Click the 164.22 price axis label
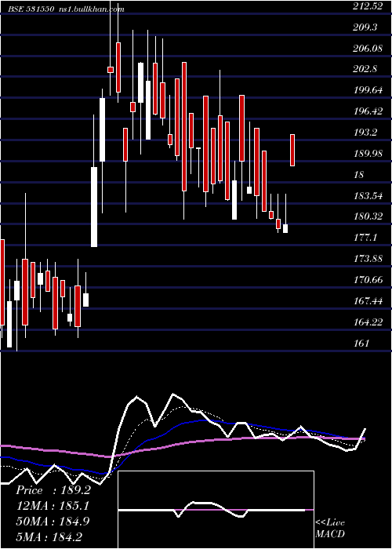392x549 pixels. pos(367,322)
